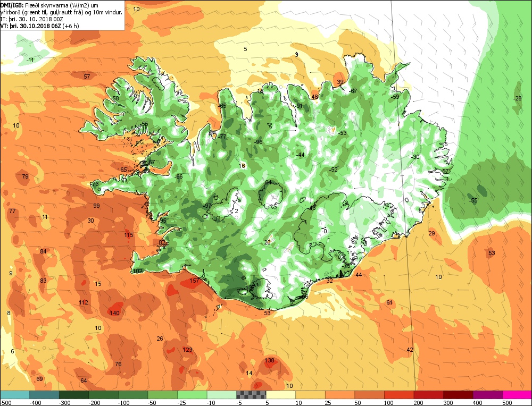532x406 pixels.
Task: Select the map value 39 on the north coast
Action: pos(340,82)
